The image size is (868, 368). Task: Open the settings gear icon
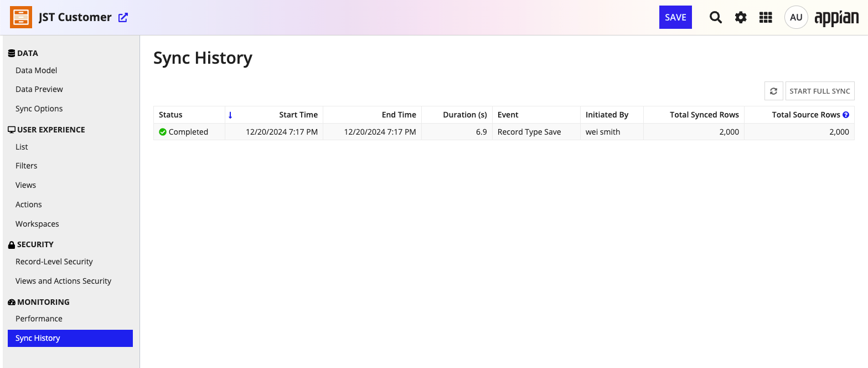pyautogui.click(x=741, y=17)
